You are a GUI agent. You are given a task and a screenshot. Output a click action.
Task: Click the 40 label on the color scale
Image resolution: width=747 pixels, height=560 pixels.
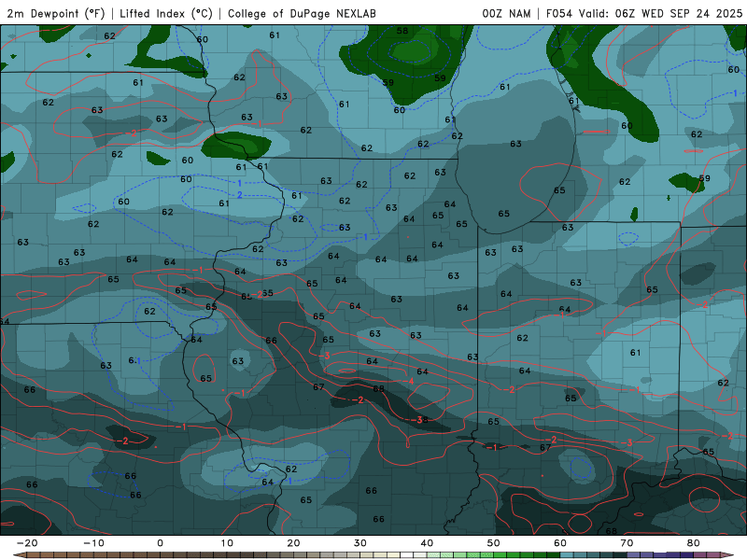(427, 543)
